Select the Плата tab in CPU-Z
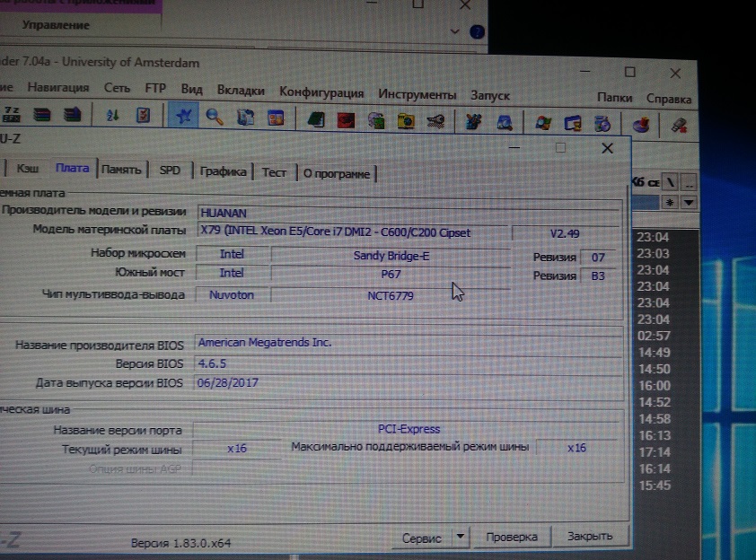This screenshot has height=560, width=756. click(x=72, y=168)
